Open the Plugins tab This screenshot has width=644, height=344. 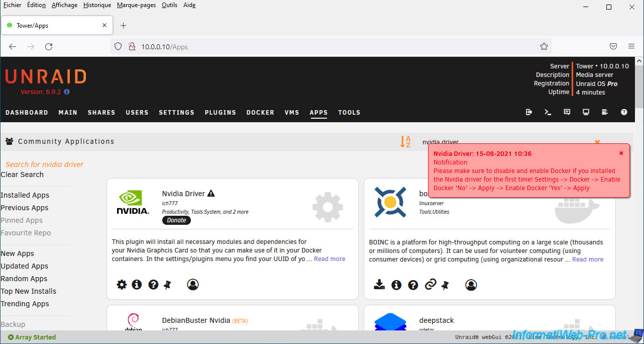pyautogui.click(x=220, y=113)
